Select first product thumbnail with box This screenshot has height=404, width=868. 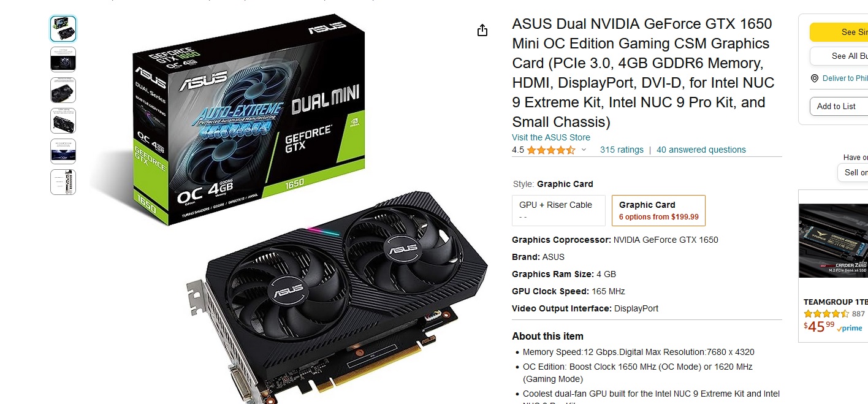point(63,29)
